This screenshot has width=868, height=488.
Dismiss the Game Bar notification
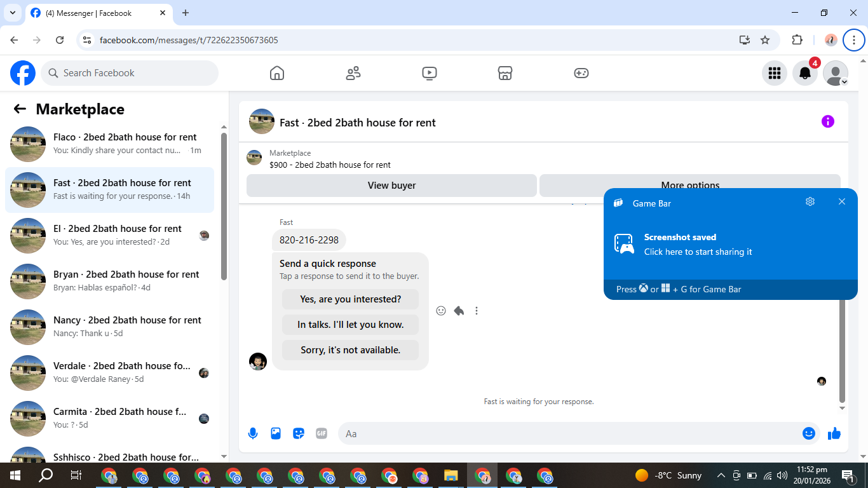click(x=842, y=202)
